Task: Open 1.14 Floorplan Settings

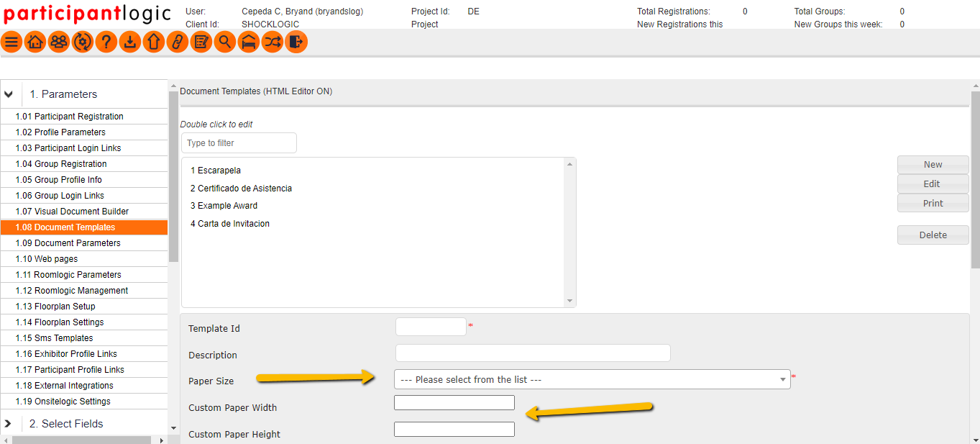Action: (x=84, y=322)
